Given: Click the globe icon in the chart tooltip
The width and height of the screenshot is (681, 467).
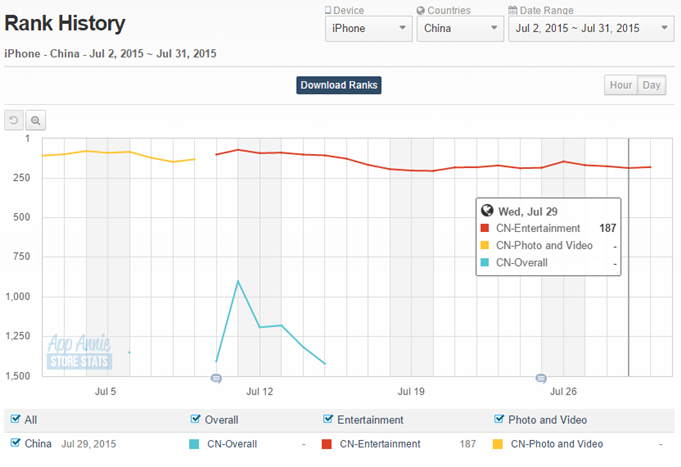Looking at the screenshot, I should point(487,211).
